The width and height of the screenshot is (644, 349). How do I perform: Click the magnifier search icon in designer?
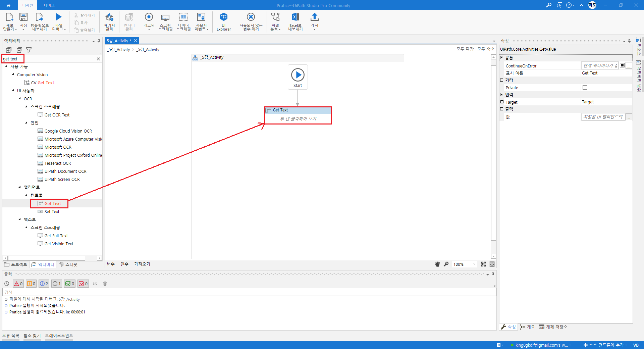tap(446, 264)
